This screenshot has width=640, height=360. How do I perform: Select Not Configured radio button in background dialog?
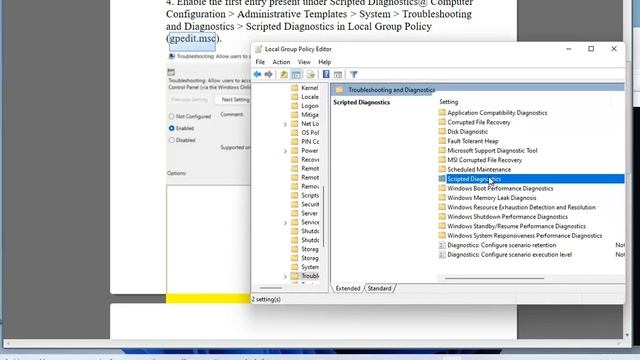171,116
